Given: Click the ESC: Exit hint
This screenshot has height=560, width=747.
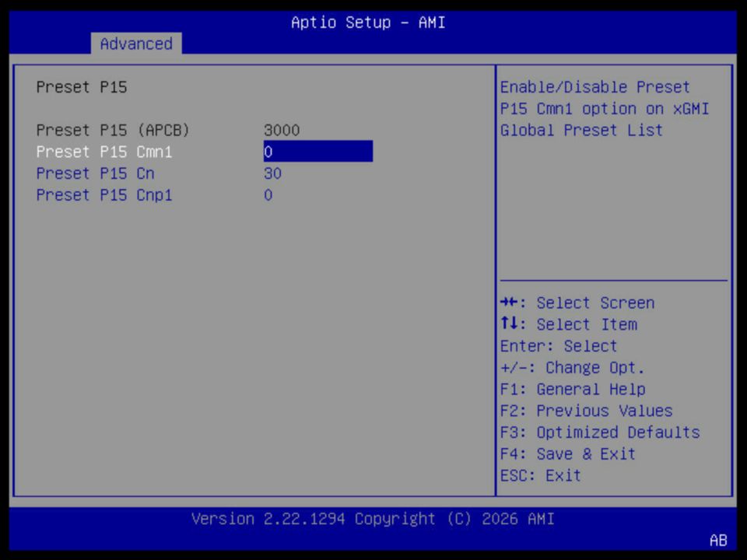Looking at the screenshot, I should pyautogui.click(x=541, y=475).
